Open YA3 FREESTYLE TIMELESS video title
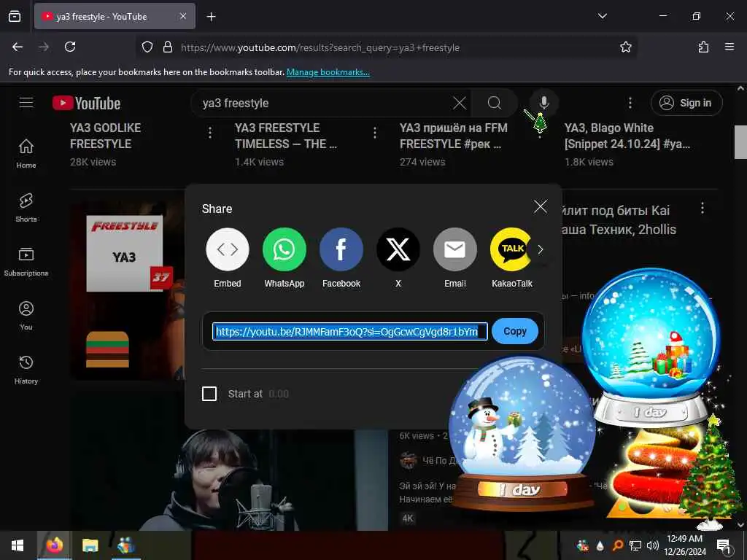 click(285, 136)
